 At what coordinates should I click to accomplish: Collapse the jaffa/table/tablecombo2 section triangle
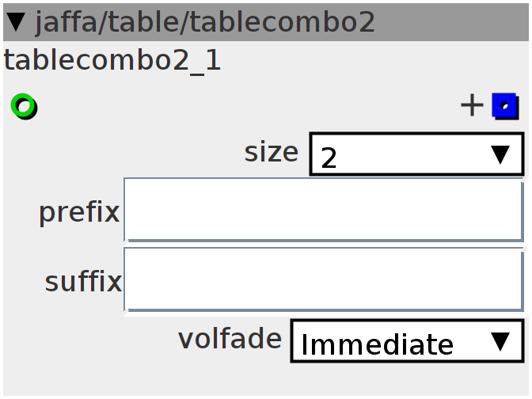[x=16, y=22]
